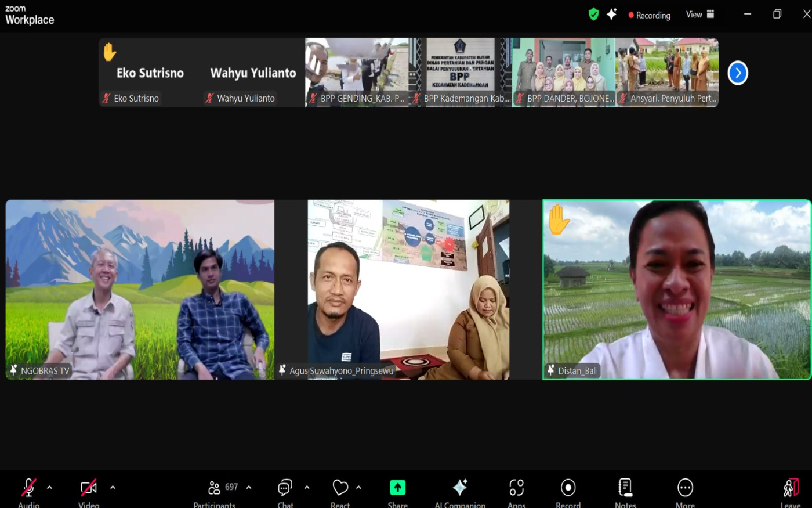Show next participants with blue arrow

coord(738,73)
